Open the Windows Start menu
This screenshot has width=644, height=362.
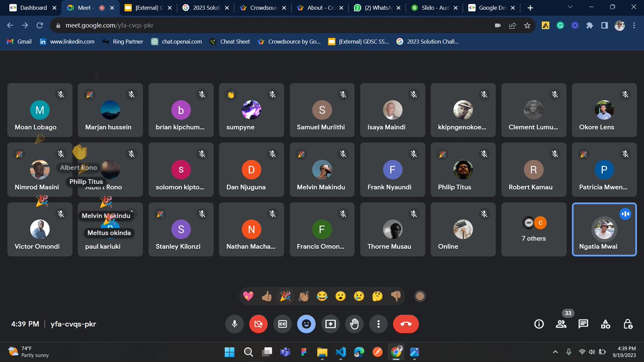(x=230, y=352)
